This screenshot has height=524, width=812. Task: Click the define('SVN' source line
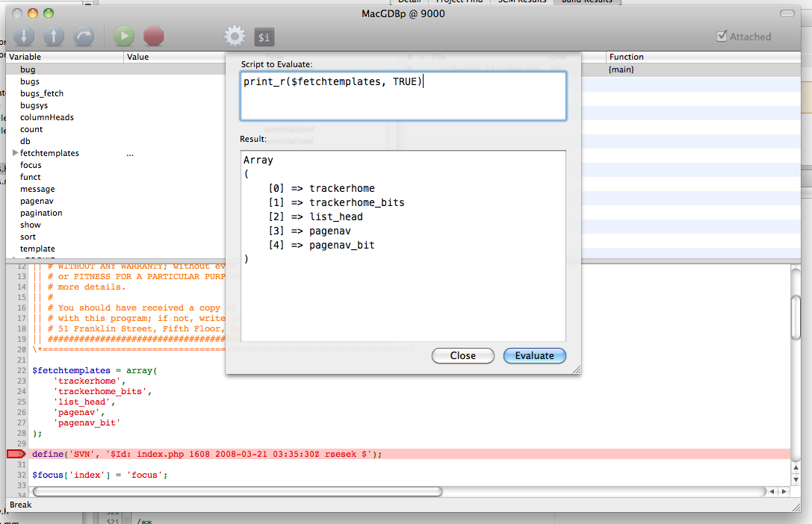(x=207, y=454)
